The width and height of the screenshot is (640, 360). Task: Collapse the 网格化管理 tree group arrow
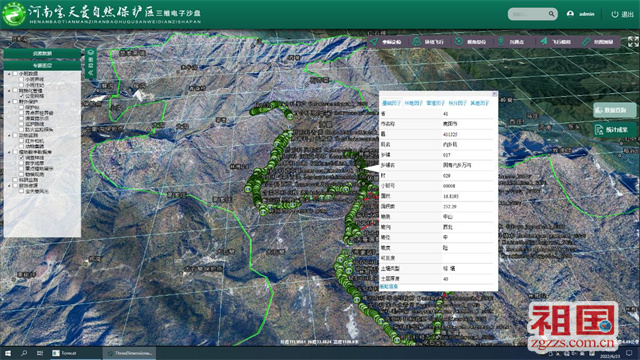point(9,91)
